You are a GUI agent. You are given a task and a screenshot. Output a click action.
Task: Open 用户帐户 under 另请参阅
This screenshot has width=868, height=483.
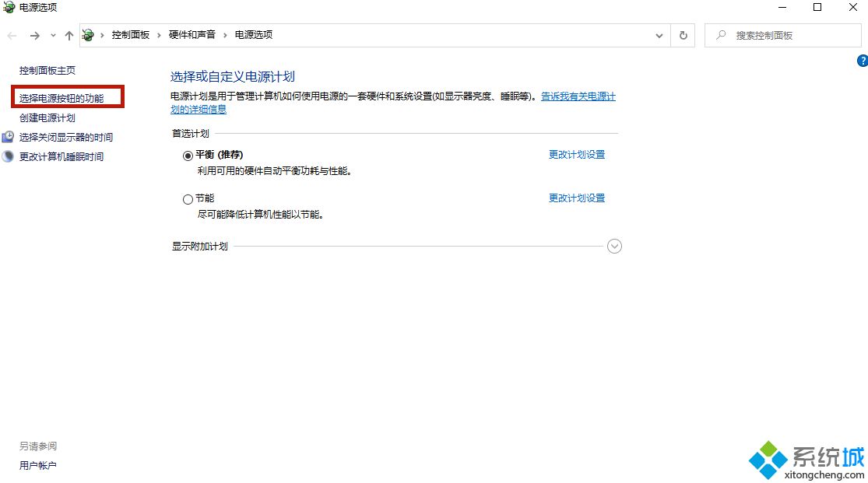point(37,464)
